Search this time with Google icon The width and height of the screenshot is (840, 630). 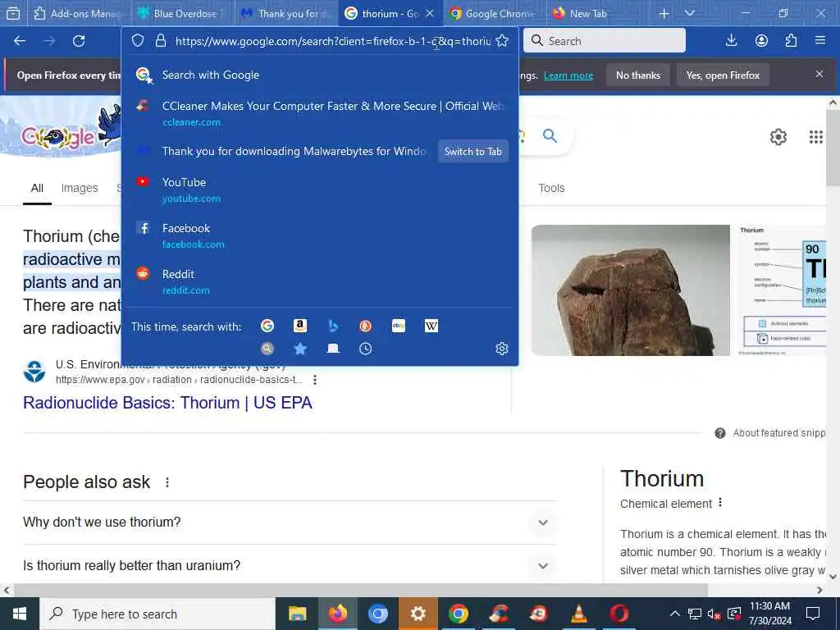click(267, 326)
